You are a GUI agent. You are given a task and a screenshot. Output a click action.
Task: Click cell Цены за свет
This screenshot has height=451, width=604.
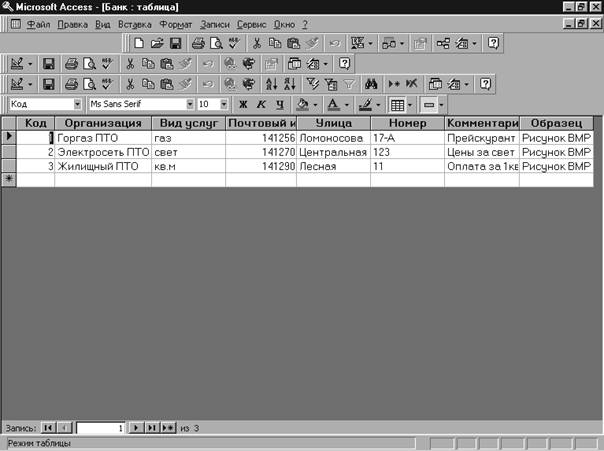pos(482,152)
